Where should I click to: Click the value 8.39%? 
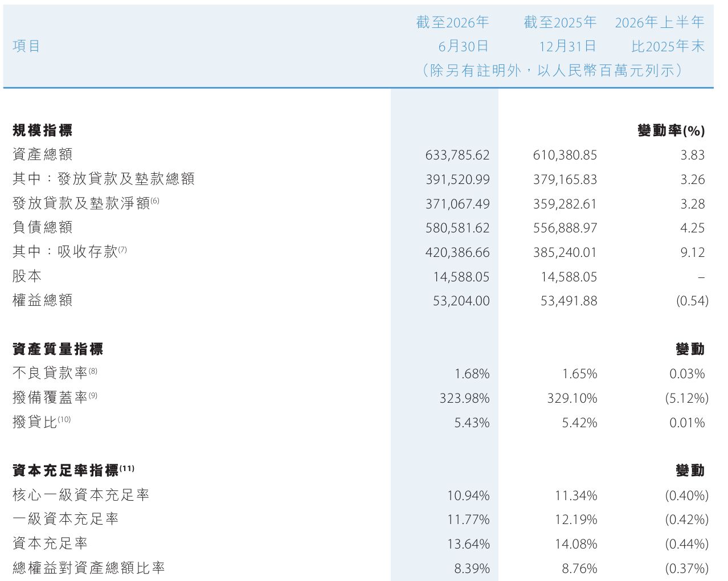click(472, 568)
